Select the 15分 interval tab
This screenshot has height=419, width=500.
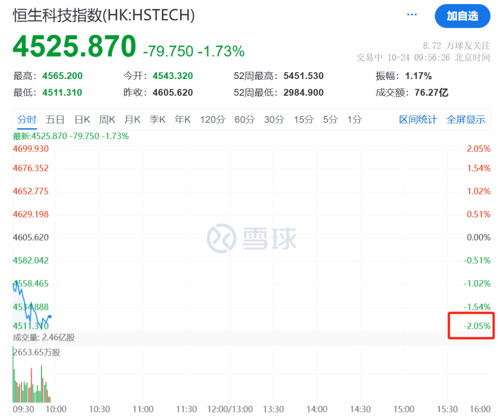(x=303, y=119)
